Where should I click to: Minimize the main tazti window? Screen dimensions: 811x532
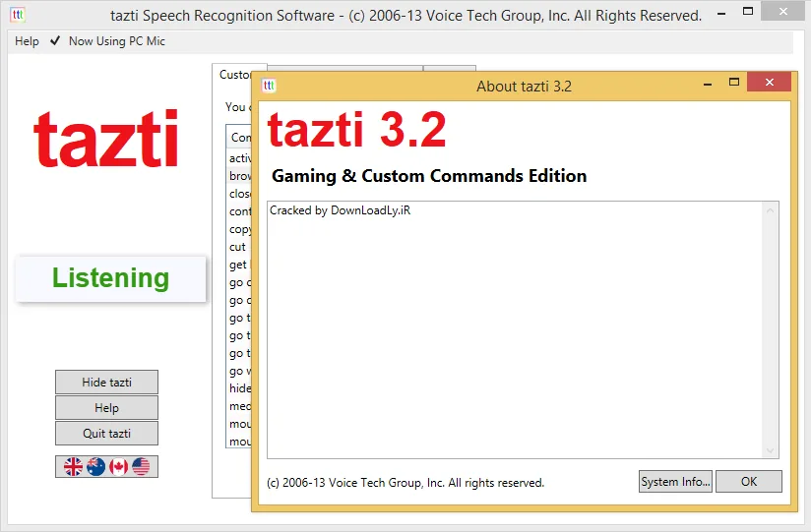pyautogui.click(x=721, y=14)
